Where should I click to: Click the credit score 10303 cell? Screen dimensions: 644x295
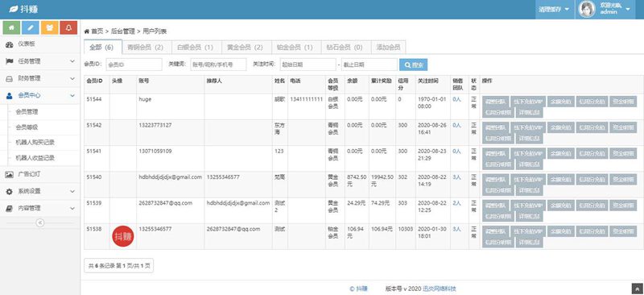[x=406, y=229]
